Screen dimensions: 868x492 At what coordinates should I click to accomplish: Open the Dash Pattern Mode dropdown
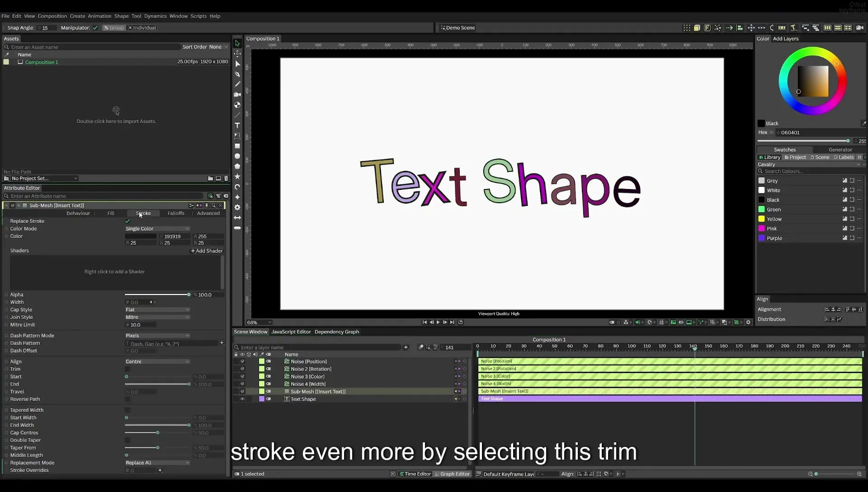pyautogui.click(x=157, y=336)
